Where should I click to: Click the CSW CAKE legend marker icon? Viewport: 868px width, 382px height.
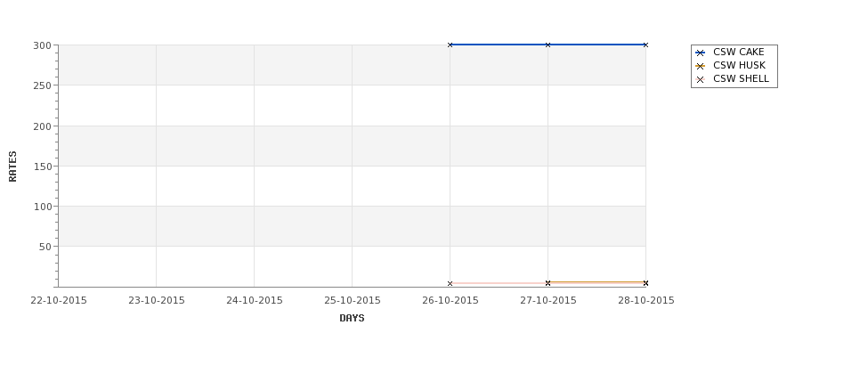(x=700, y=53)
